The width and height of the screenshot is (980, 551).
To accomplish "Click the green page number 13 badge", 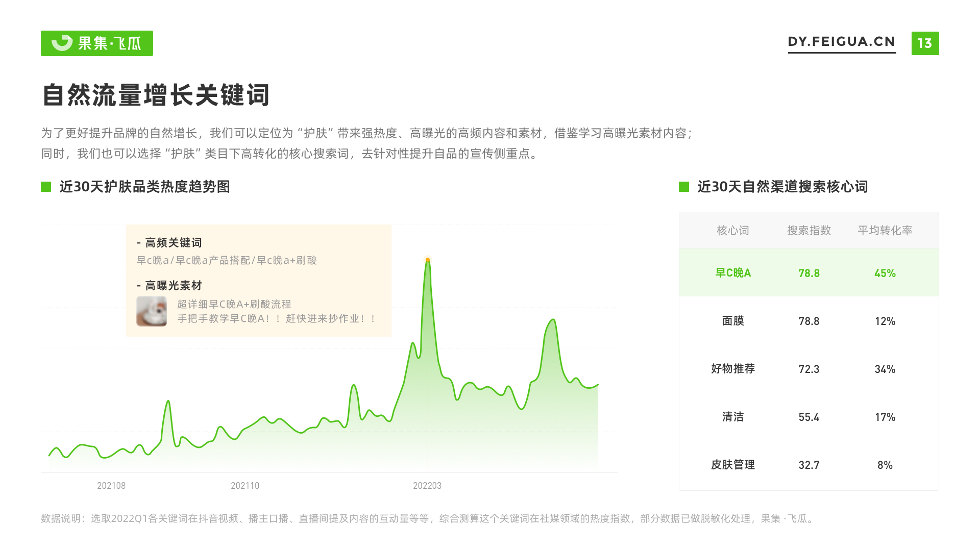I will [x=925, y=43].
